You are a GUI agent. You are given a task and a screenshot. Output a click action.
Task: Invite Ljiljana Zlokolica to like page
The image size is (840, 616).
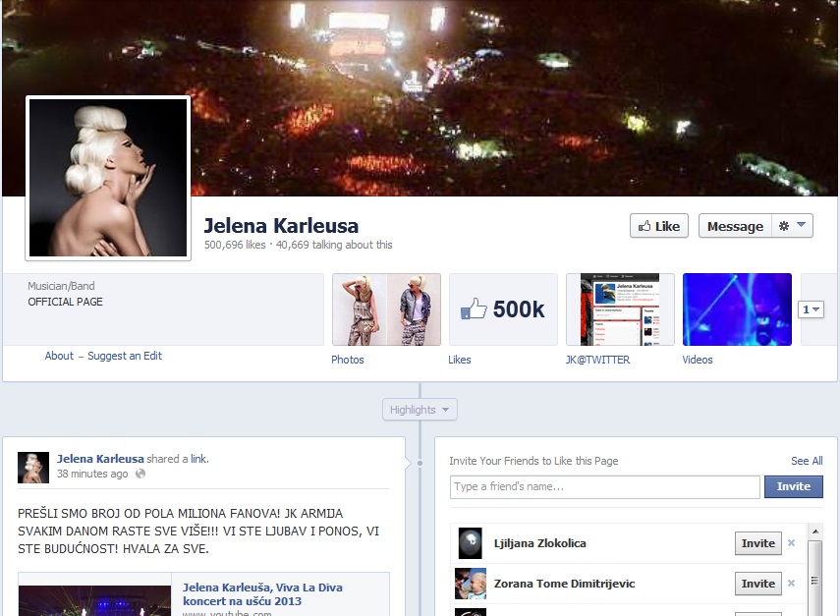point(757,543)
